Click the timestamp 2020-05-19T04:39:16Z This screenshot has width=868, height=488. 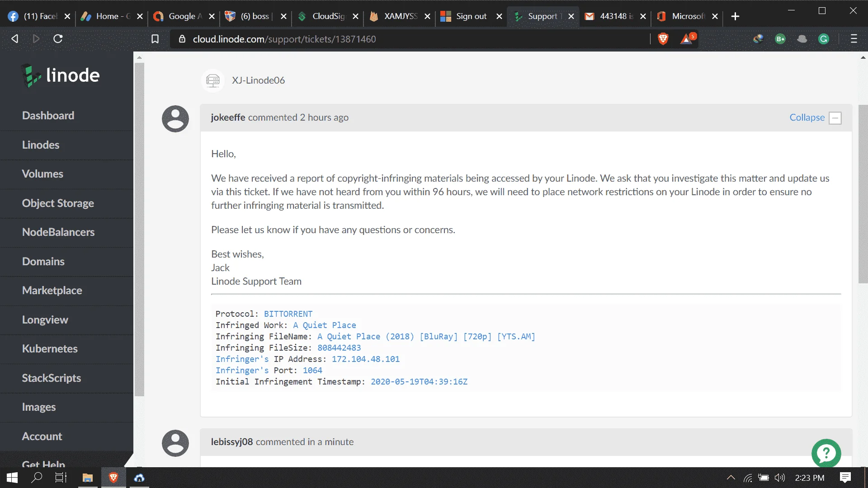419,382
